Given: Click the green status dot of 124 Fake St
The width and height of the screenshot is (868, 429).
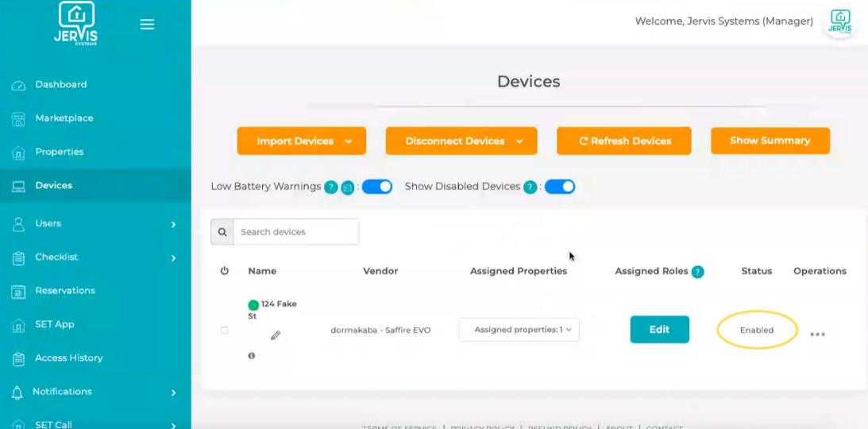Looking at the screenshot, I should [253, 304].
